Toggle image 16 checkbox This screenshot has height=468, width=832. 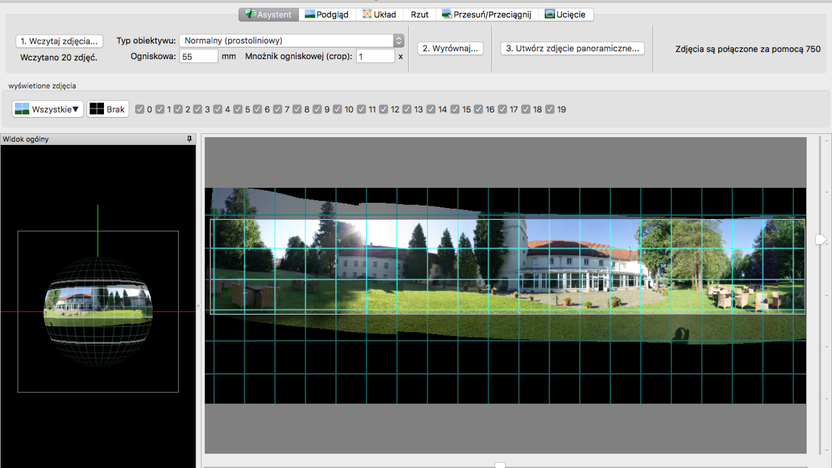[x=479, y=109]
